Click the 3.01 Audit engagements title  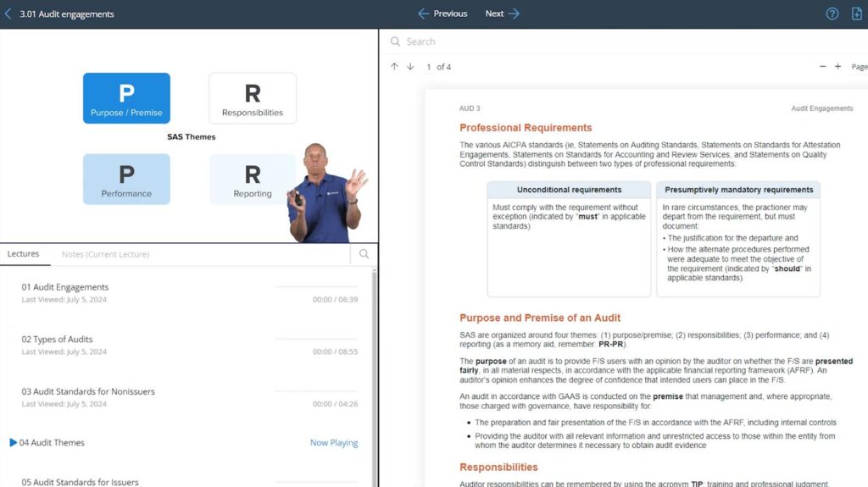[x=67, y=14]
